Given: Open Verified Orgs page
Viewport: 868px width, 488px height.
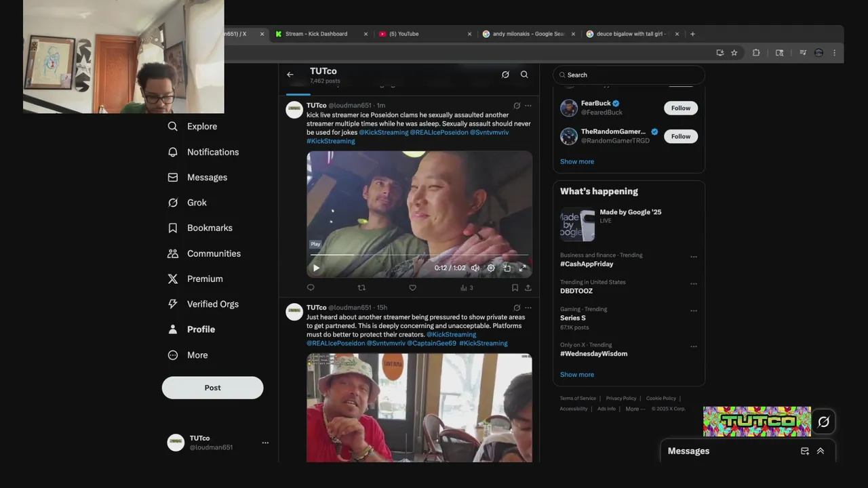Looking at the screenshot, I should pyautogui.click(x=203, y=304).
